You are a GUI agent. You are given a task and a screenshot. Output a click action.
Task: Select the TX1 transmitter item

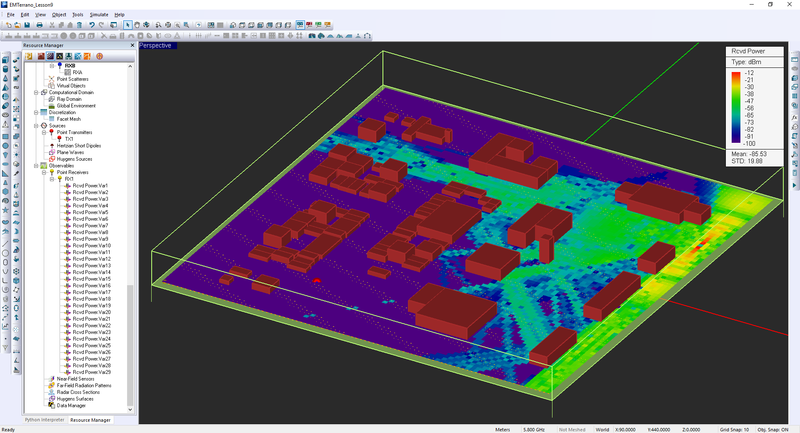pos(71,138)
